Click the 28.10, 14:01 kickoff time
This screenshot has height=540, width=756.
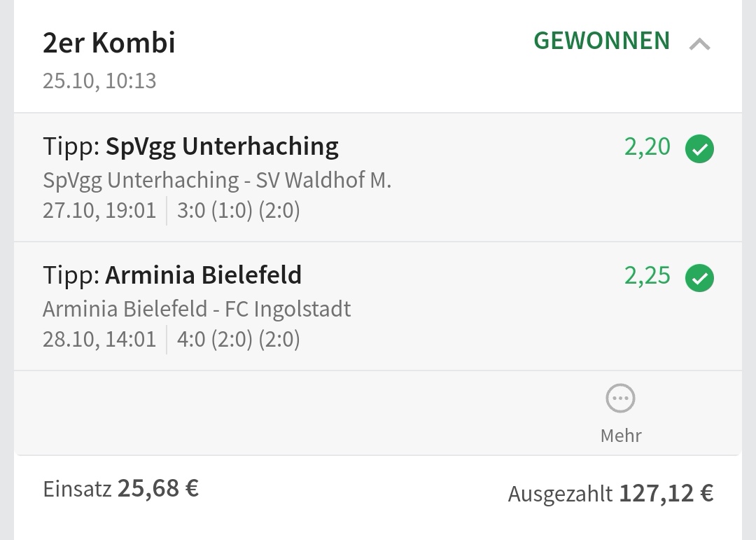(99, 340)
